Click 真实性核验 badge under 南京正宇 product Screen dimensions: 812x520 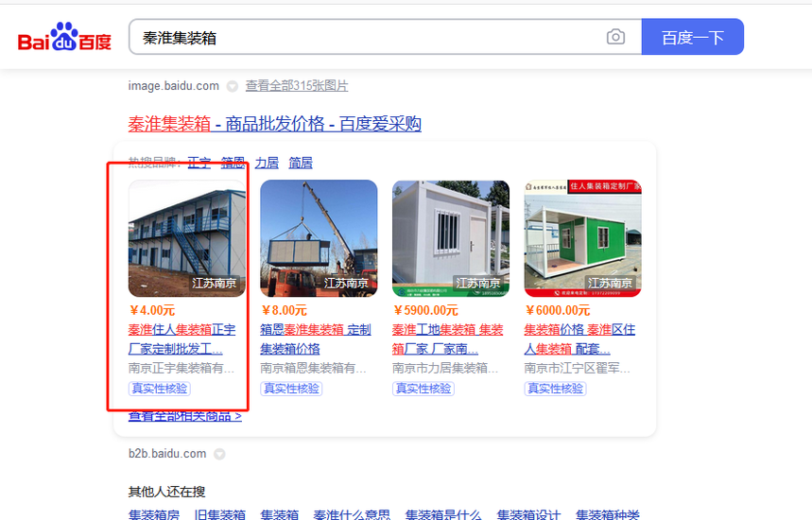click(x=160, y=389)
